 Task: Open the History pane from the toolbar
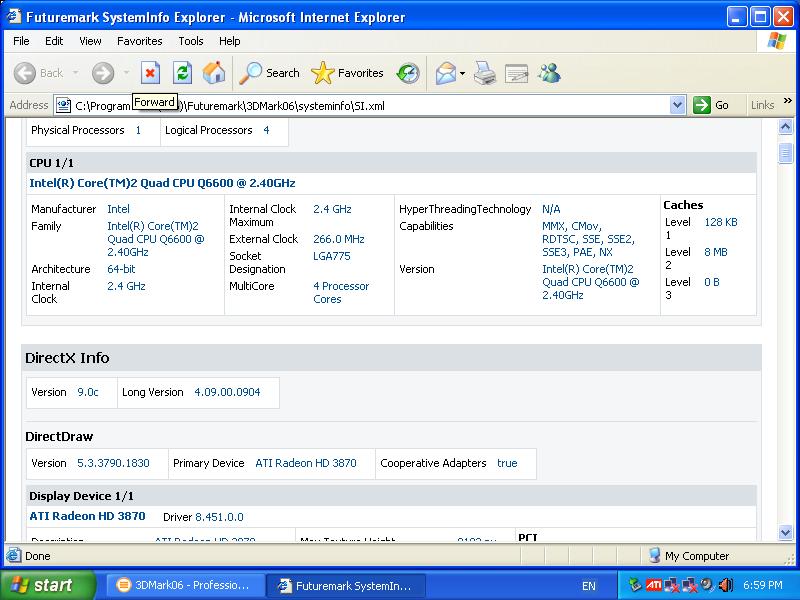coord(408,73)
